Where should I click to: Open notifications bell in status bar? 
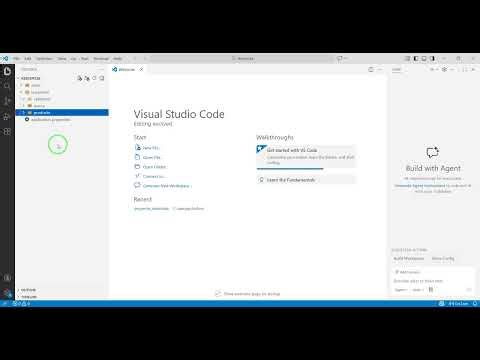[475, 303]
